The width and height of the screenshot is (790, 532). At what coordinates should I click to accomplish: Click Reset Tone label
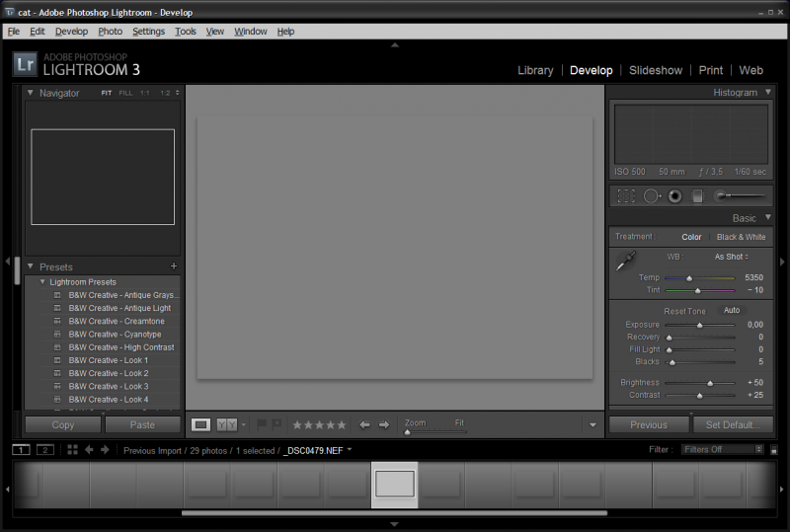click(684, 311)
